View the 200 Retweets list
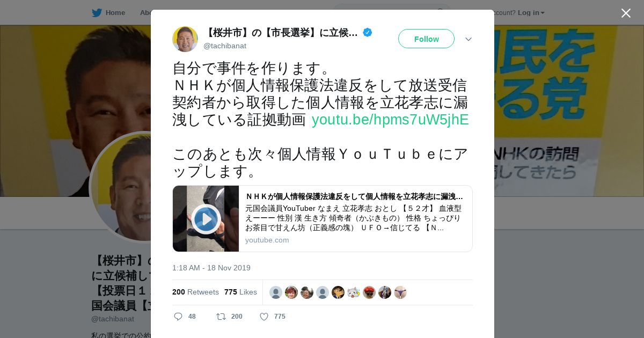Screen dimensions: 644x338 tap(195, 292)
